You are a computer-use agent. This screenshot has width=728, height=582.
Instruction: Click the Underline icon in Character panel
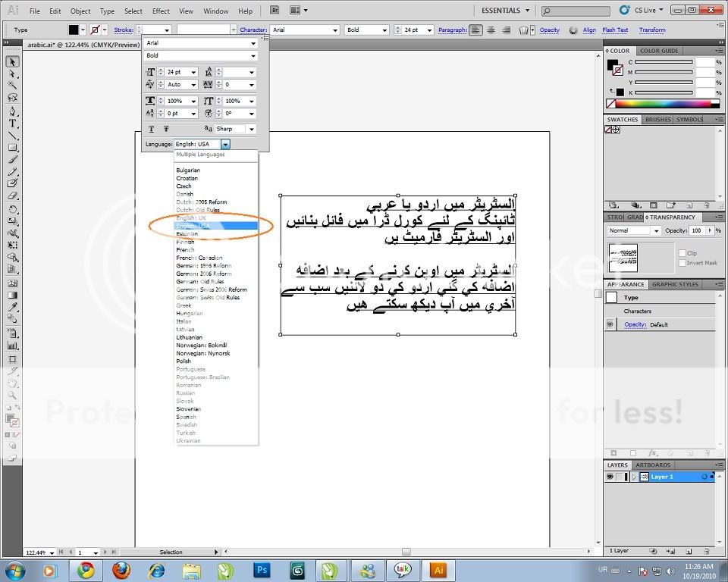point(152,129)
